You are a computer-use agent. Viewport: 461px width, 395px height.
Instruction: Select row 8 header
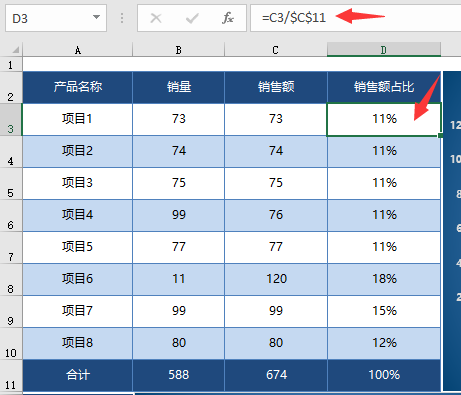pyautogui.click(x=11, y=280)
